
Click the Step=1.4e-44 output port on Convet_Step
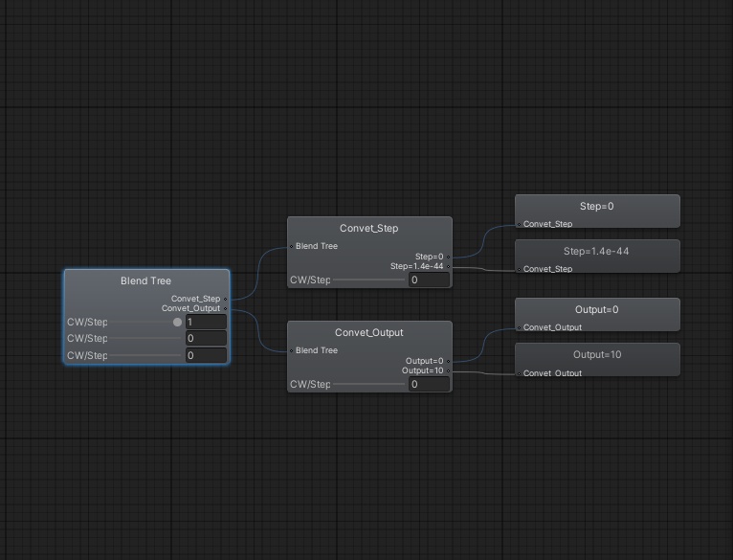pos(448,267)
